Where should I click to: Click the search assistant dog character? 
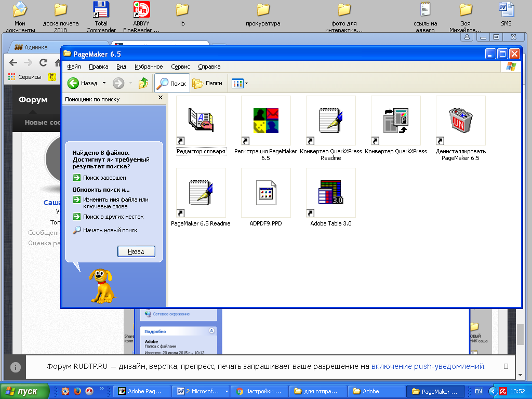click(102, 286)
